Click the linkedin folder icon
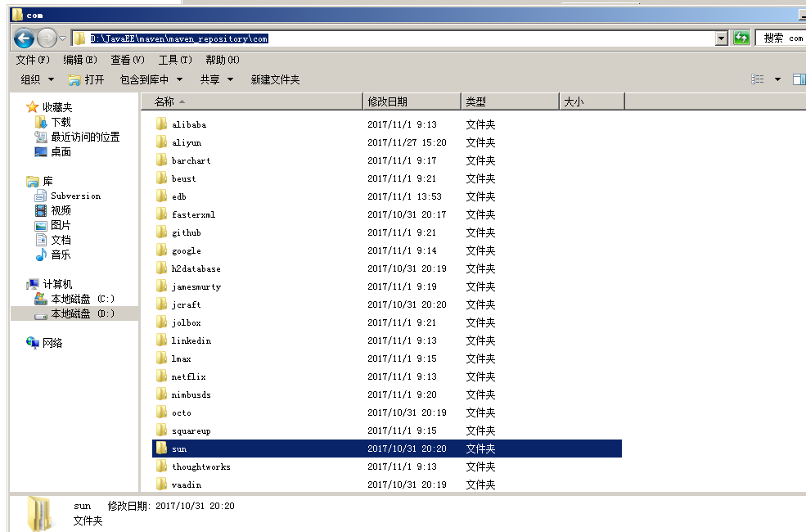The height and width of the screenshot is (532, 806). point(161,340)
